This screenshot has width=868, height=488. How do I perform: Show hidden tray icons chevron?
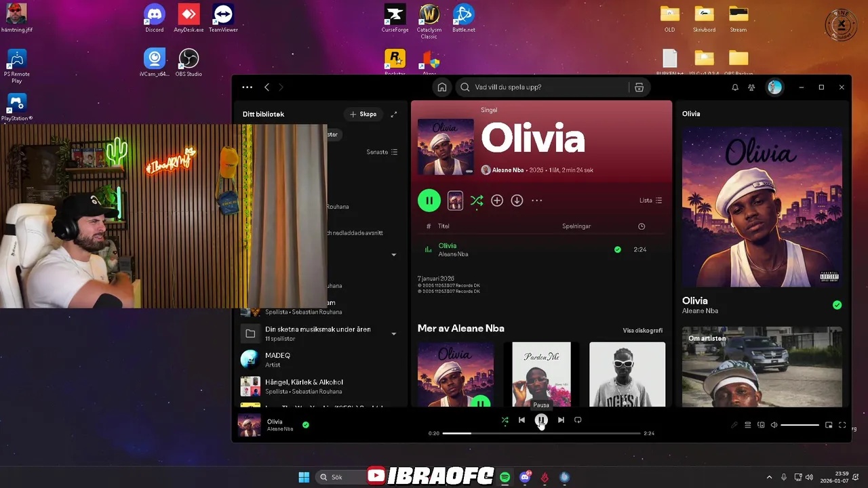click(x=769, y=477)
